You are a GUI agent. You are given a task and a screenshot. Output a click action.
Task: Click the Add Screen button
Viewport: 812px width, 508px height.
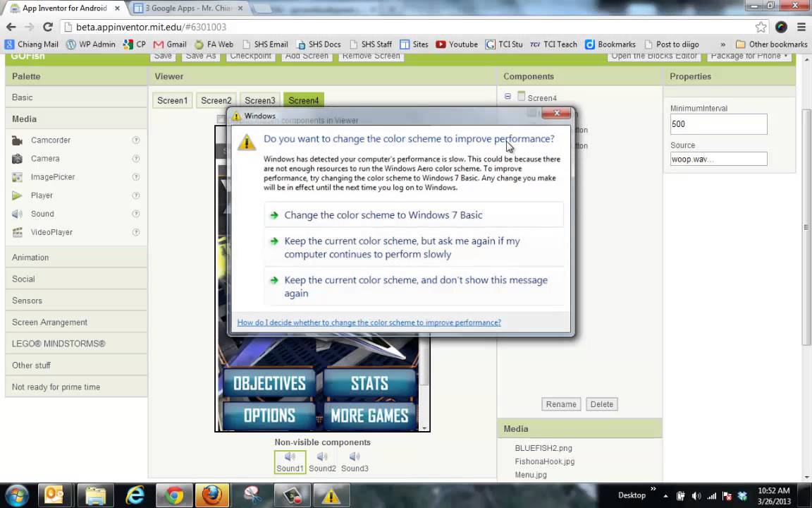pyautogui.click(x=307, y=56)
